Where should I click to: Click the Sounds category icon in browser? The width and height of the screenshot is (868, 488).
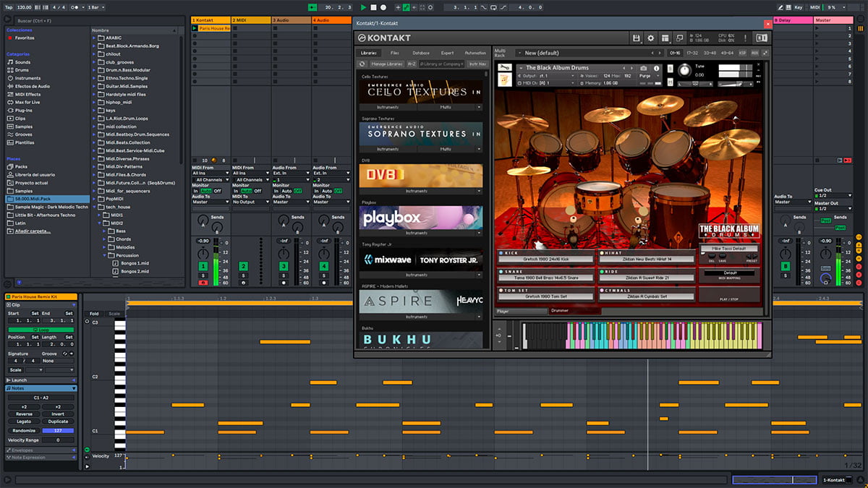pyautogui.click(x=10, y=62)
